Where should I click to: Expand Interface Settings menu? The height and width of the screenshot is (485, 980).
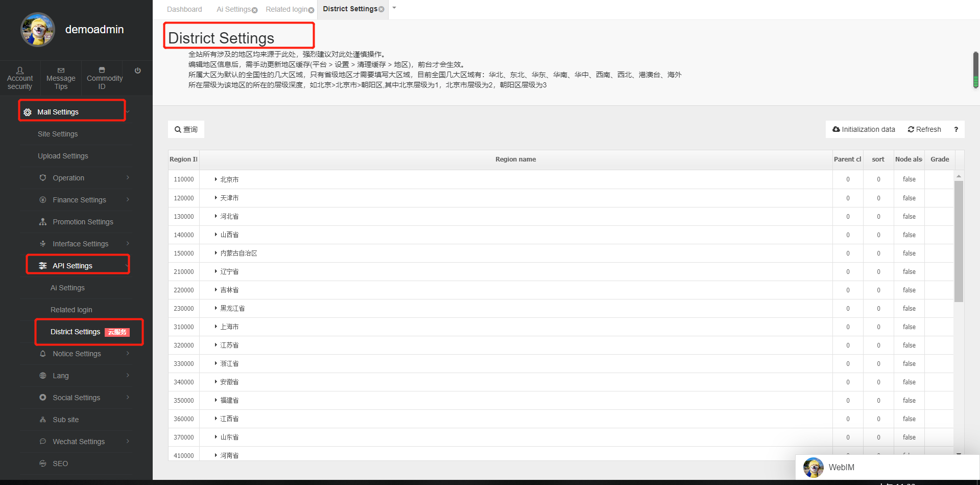click(x=76, y=244)
